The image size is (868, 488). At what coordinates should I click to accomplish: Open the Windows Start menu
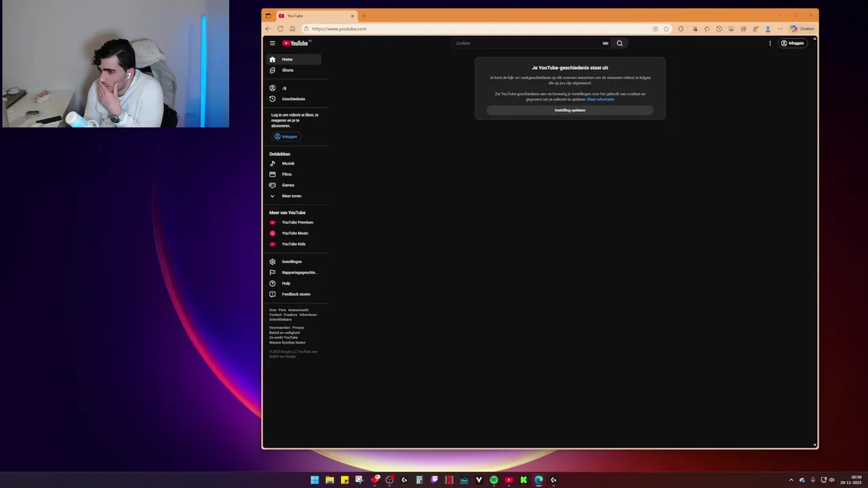[315, 480]
